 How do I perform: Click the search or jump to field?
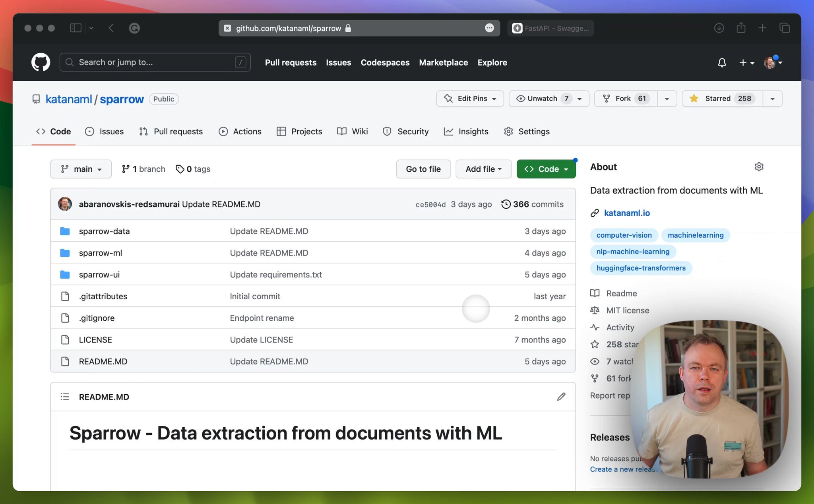155,62
